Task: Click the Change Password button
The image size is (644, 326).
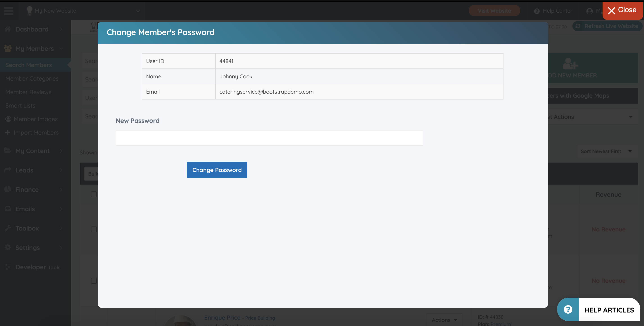Action: coord(217,170)
